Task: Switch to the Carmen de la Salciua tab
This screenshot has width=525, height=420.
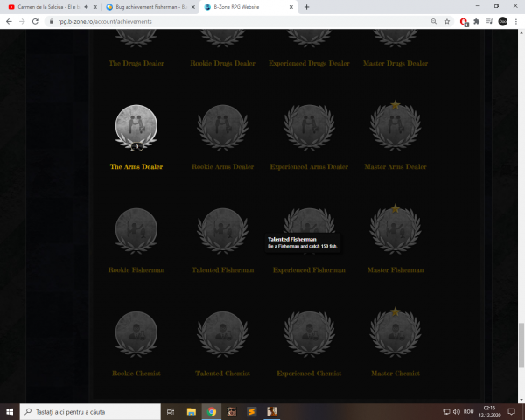Action: [52, 7]
